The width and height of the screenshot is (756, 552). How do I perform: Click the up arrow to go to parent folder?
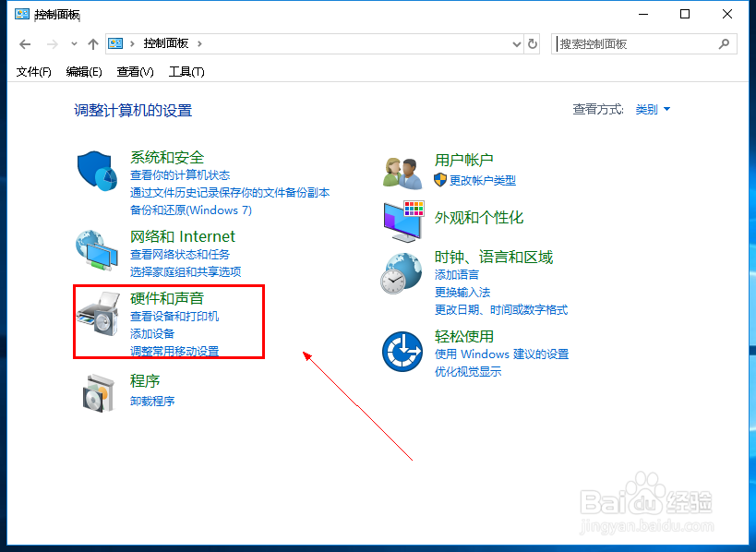pyautogui.click(x=92, y=43)
